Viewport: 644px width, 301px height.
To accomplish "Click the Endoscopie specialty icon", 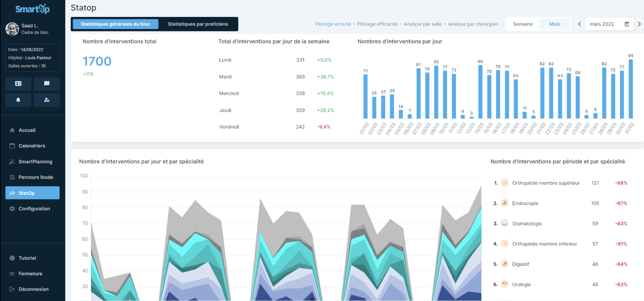I will (x=505, y=203).
